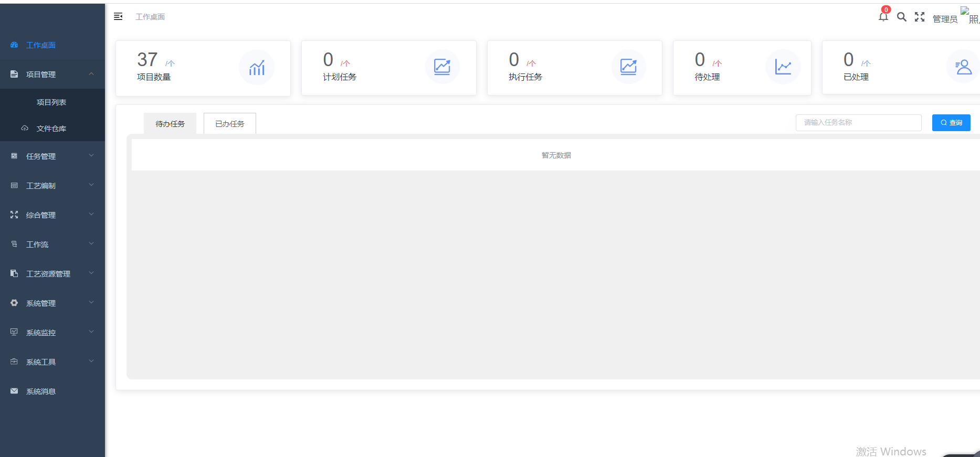Image resolution: width=980 pixels, height=457 pixels.
Task: Toggle fullscreen mode icon
Action: [x=920, y=17]
